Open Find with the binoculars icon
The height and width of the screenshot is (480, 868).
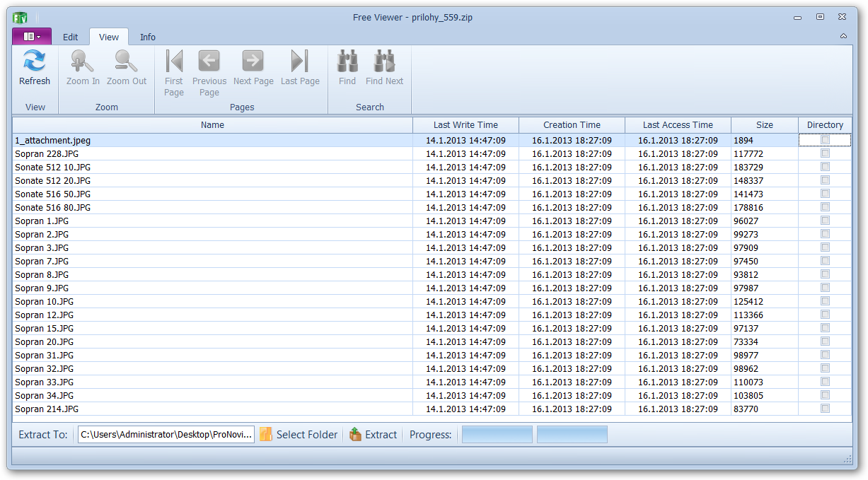(347, 62)
